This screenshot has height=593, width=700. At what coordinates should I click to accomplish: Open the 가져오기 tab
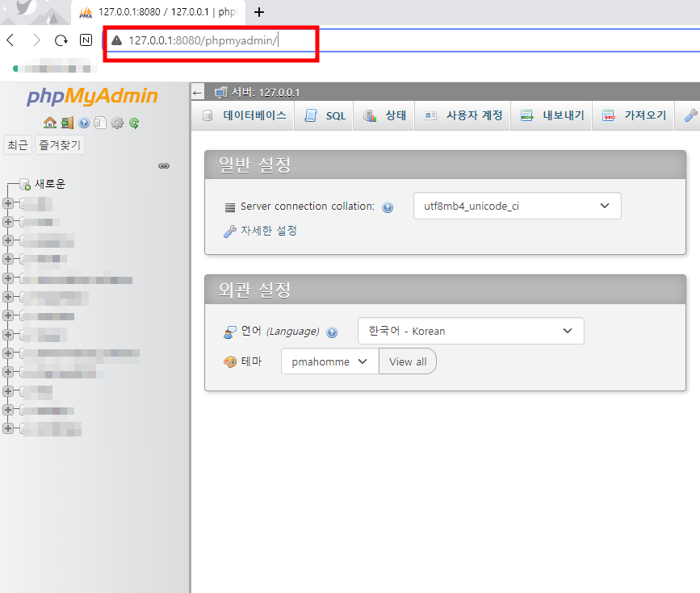tap(634, 115)
